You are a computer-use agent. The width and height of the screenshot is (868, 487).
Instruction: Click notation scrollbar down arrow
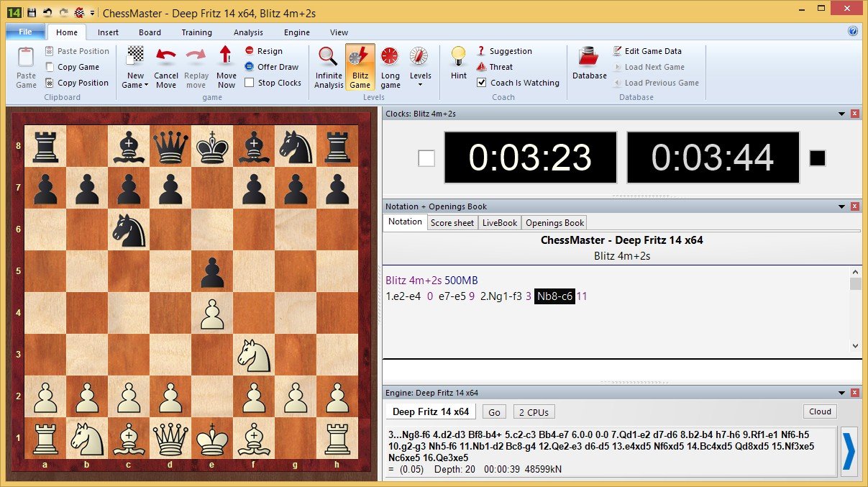click(855, 346)
